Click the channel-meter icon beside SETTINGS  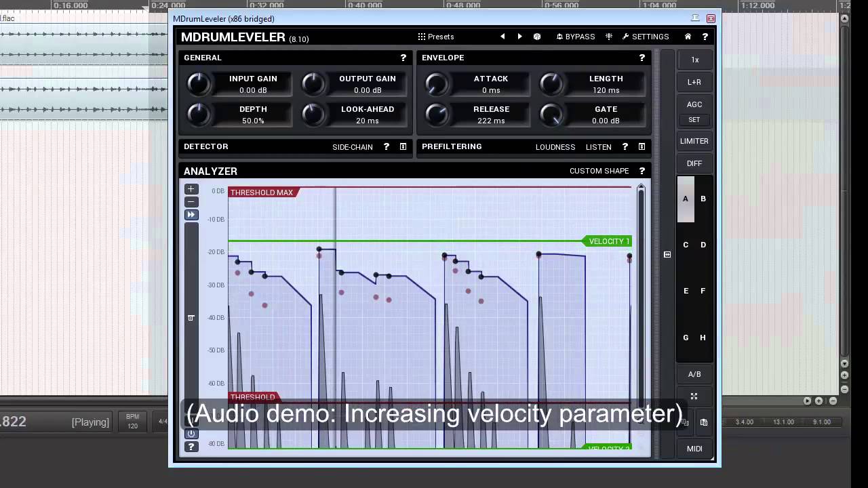609,37
